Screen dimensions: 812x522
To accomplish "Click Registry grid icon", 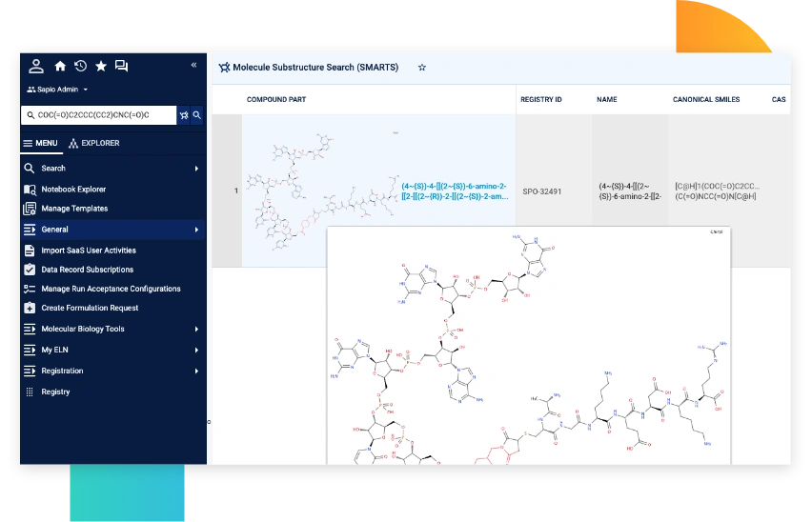I will tap(30, 392).
